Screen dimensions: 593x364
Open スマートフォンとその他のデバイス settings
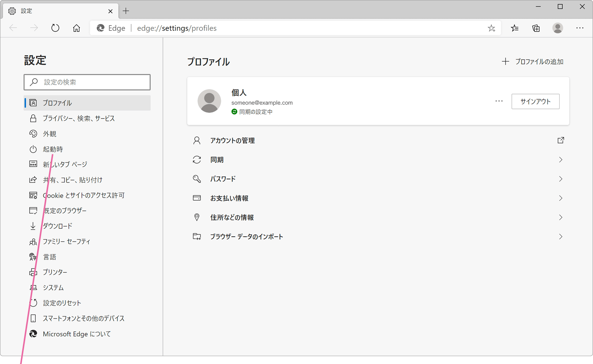[87, 318]
